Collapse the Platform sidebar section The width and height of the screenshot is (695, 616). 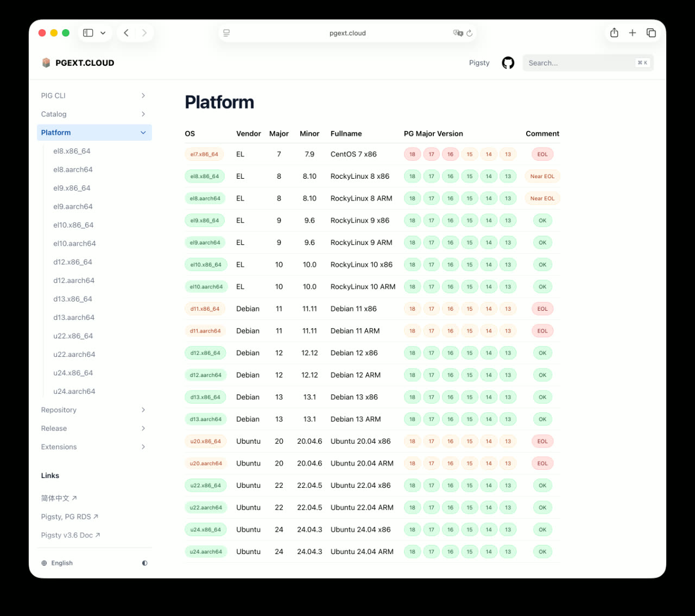(x=143, y=133)
